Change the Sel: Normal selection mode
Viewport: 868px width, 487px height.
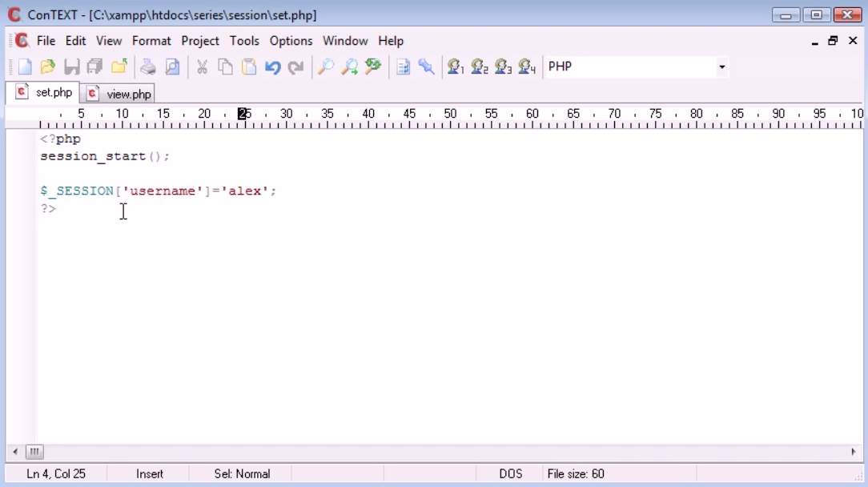pyautogui.click(x=239, y=473)
